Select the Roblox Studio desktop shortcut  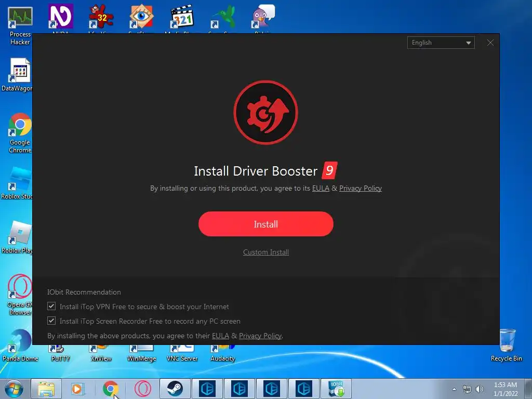coord(17,183)
